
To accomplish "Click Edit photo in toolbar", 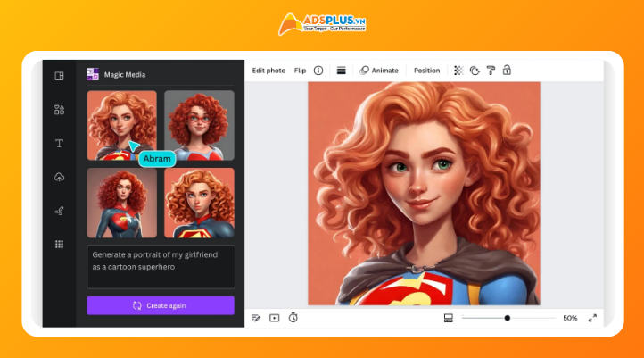I will click(x=268, y=71).
